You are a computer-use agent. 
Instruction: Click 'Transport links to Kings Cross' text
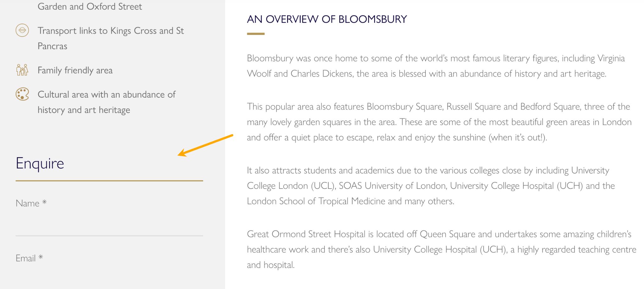pyautogui.click(x=110, y=31)
